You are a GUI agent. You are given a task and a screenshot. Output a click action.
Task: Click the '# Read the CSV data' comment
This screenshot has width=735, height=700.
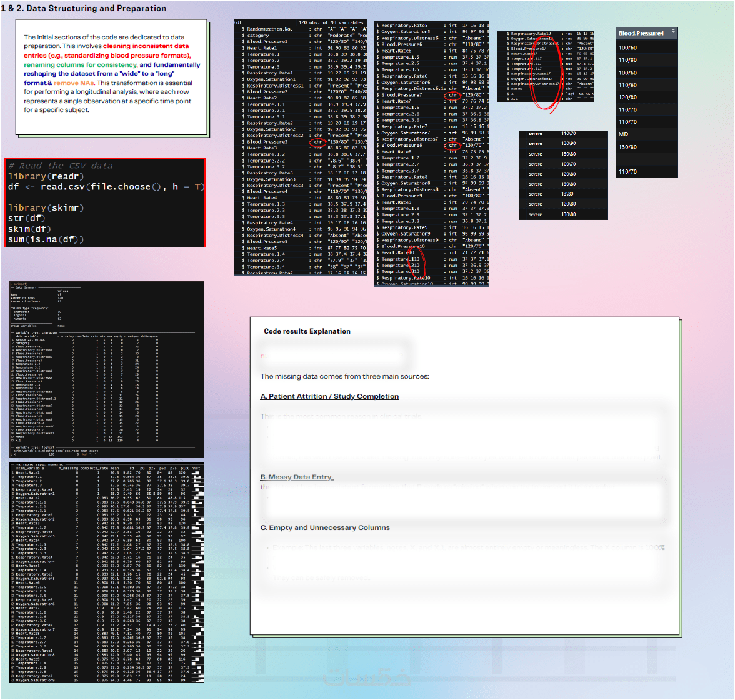coord(61,166)
